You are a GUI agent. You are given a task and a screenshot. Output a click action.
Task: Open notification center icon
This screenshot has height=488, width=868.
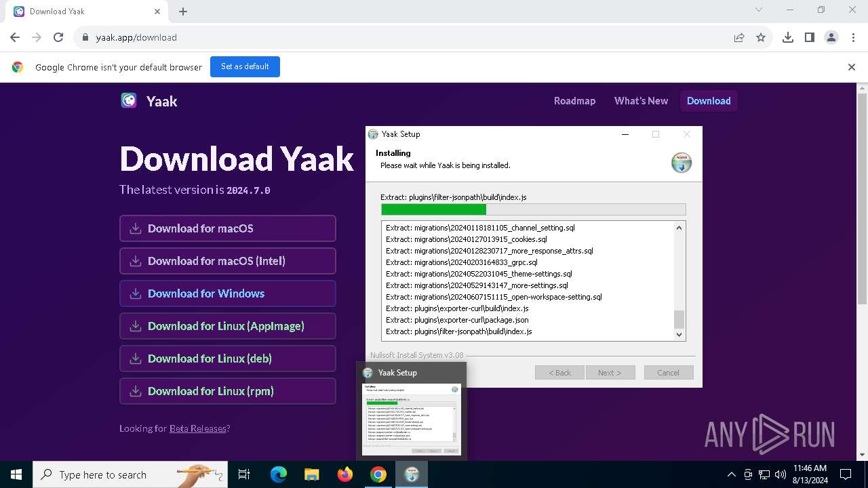tap(846, 474)
